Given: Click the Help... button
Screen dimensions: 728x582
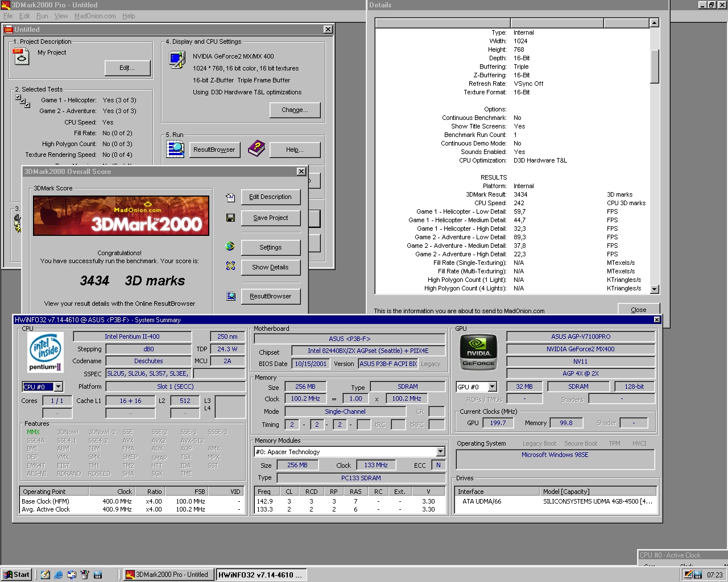Looking at the screenshot, I should (295, 150).
